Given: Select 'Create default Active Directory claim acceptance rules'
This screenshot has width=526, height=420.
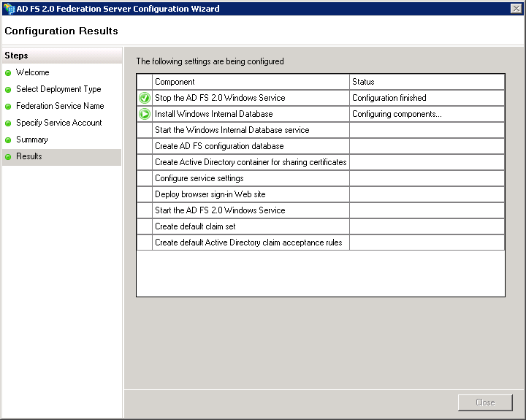Looking at the screenshot, I should (x=321, y=243).
